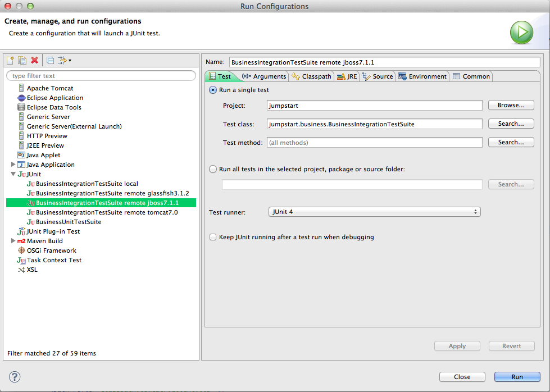Click the Revert button
This screenshot has width=550, height=392.
511,346
